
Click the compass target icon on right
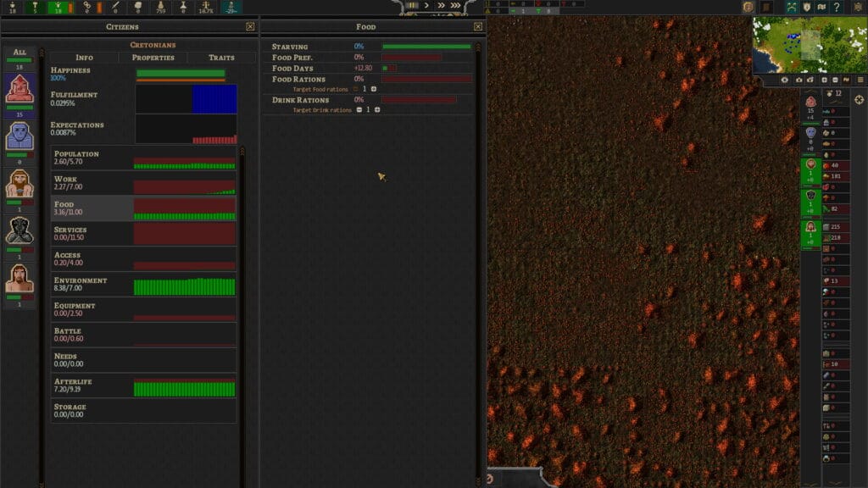click(860, 100)
